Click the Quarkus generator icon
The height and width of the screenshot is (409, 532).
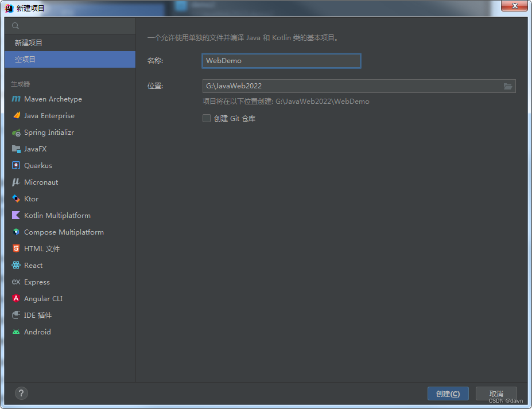pos(16,166)
